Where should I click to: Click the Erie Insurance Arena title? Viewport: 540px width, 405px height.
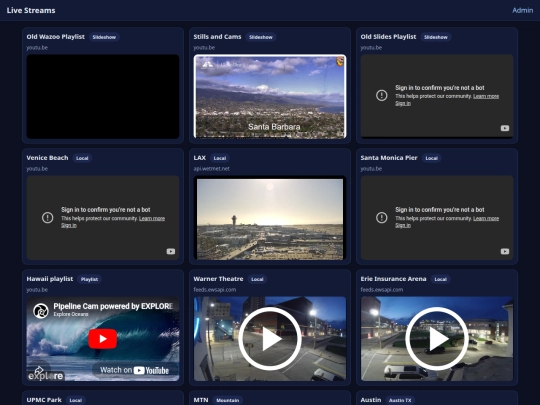pos(393,279)
